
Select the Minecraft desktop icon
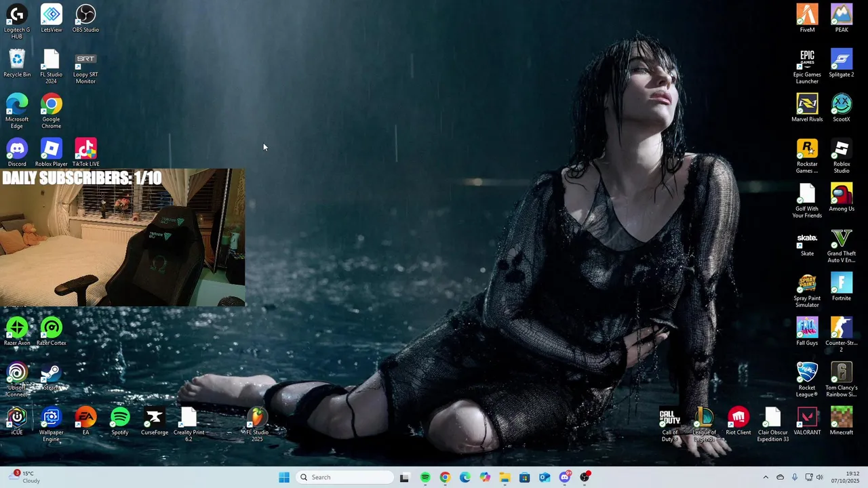pos(842,422)
